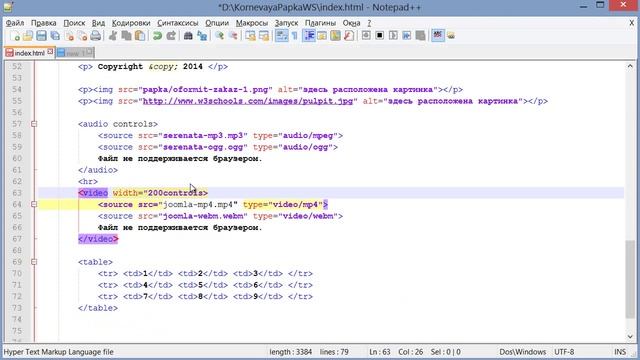Click the Redo arrow icon
640x360 pixels.
tap(171, 36)
